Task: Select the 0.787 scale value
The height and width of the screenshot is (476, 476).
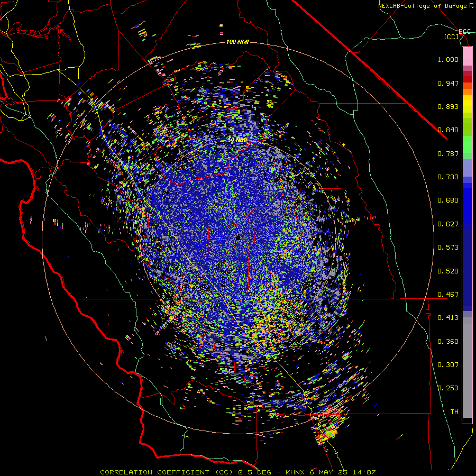Action: coord(448,153)
